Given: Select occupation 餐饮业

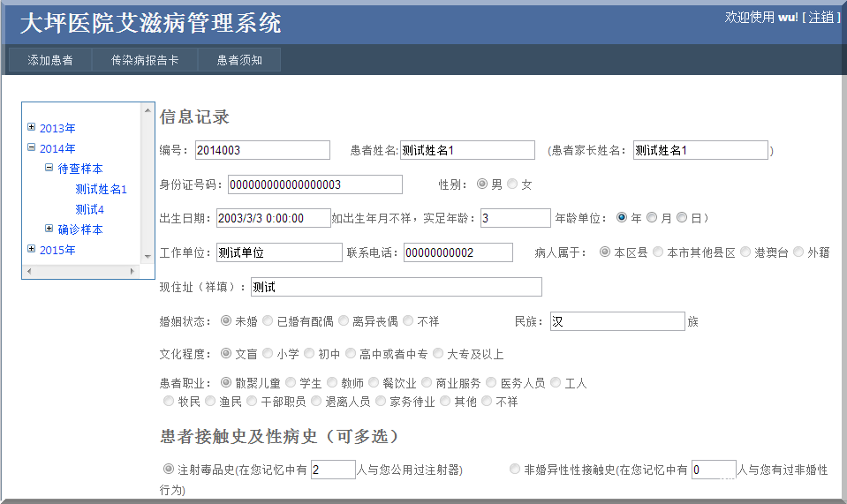Looking at the screenshot, I should coord(374,382).
